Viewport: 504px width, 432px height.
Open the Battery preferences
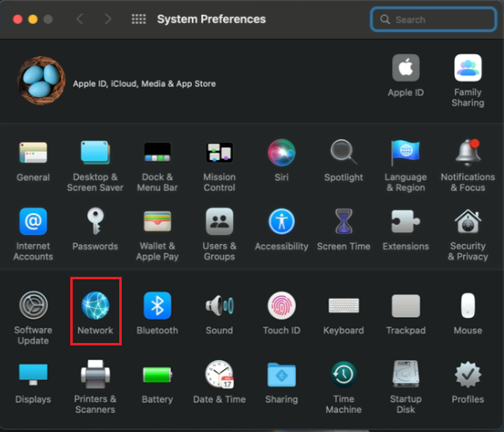click(157, 376)
